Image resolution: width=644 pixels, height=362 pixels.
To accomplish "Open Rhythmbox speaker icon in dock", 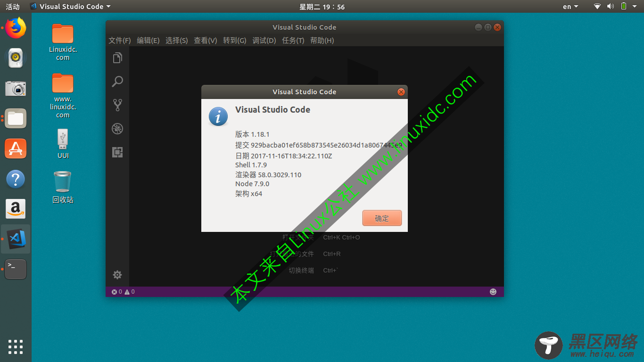I will point(16,58).
